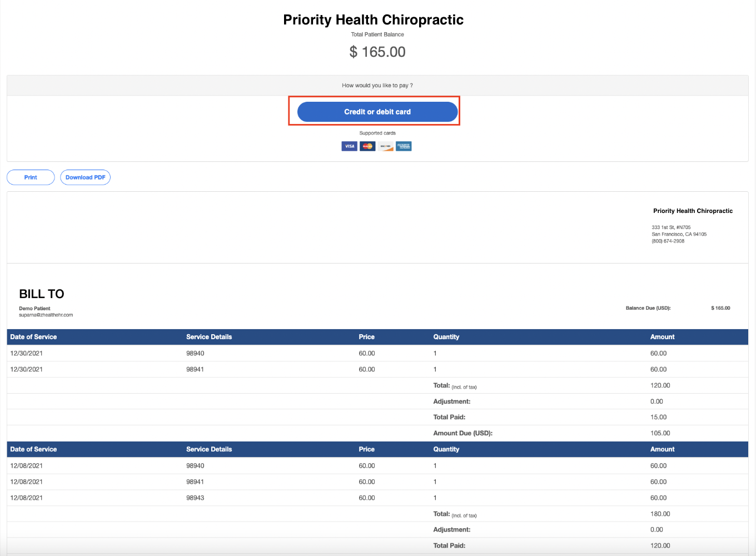756x556 pixels.
Task: Click the patient email suparna@zhealthehr.com
Action: pos(46,315)
